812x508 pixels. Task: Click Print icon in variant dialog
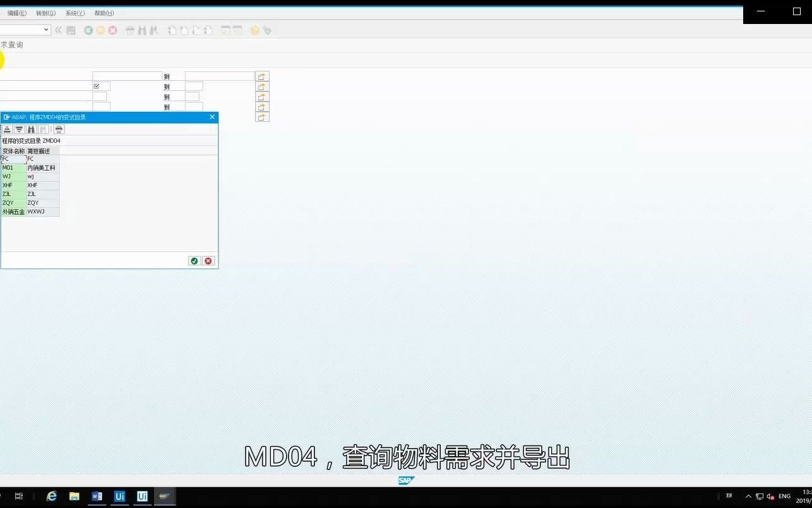pos(59,129)
